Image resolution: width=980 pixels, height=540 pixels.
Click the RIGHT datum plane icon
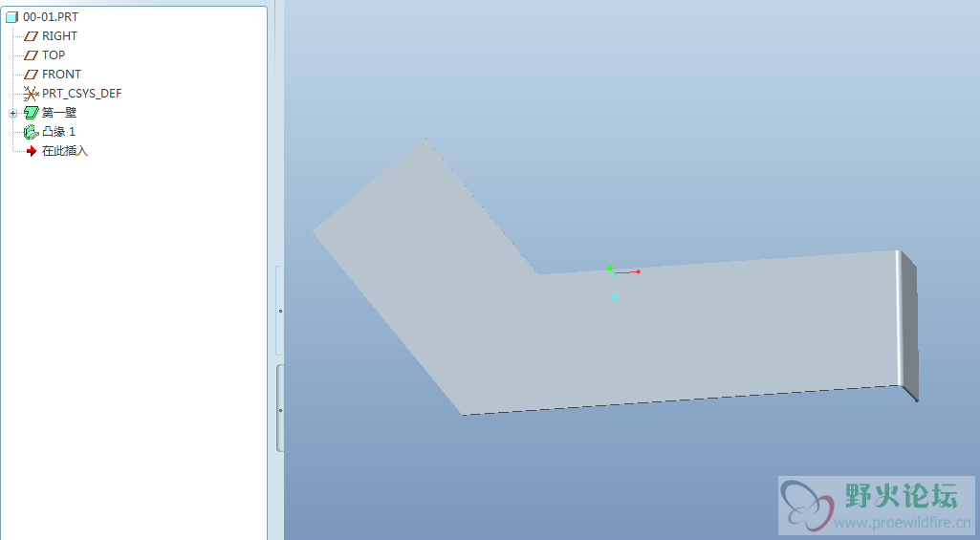31,36
